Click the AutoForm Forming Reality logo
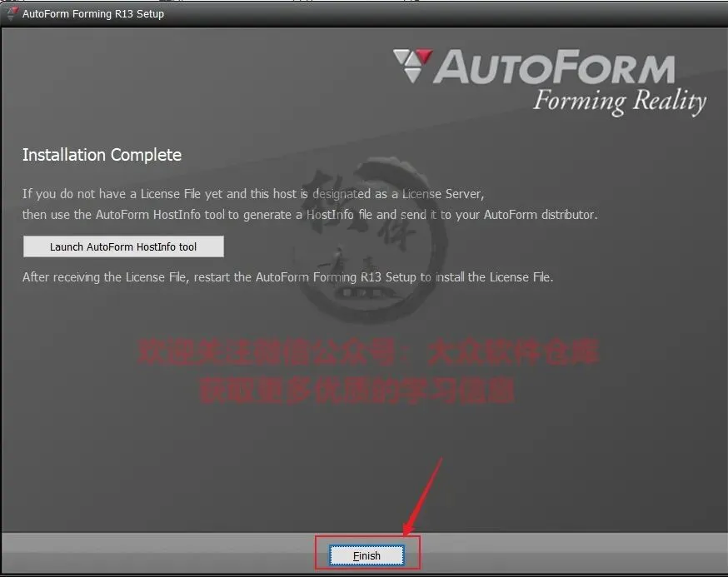Screen dimensions: 728x577 (x=550, y=82)
